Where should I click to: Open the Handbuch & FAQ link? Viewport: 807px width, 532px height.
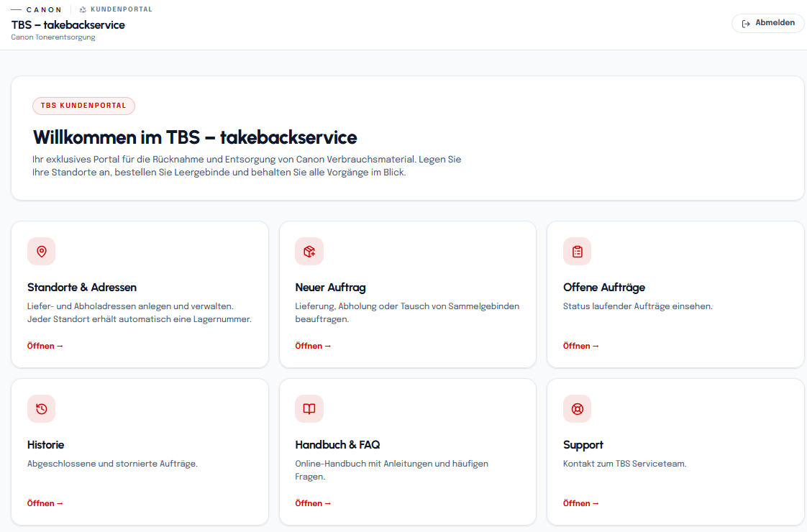313,503
